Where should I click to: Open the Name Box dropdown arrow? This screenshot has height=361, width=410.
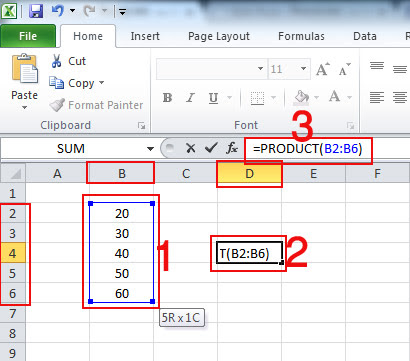coord(150,149)
